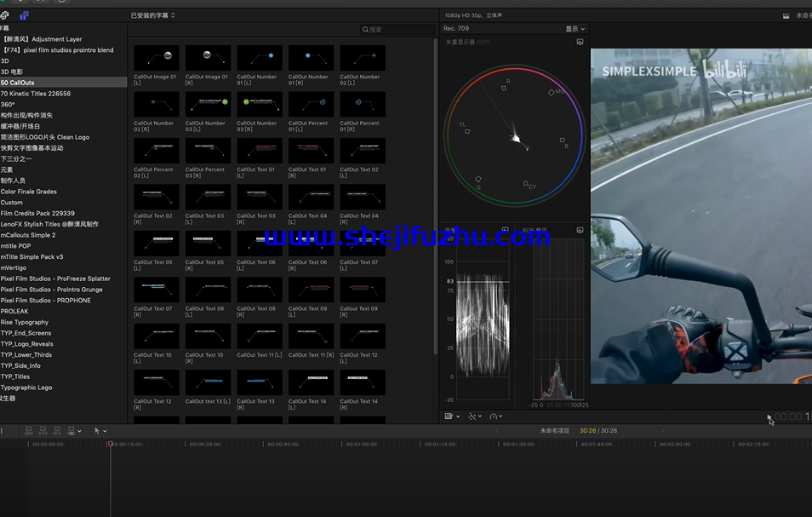Select Film Credits Pack 229339 category
Viewport: 812px width, 517px height.
pos(63,213)
